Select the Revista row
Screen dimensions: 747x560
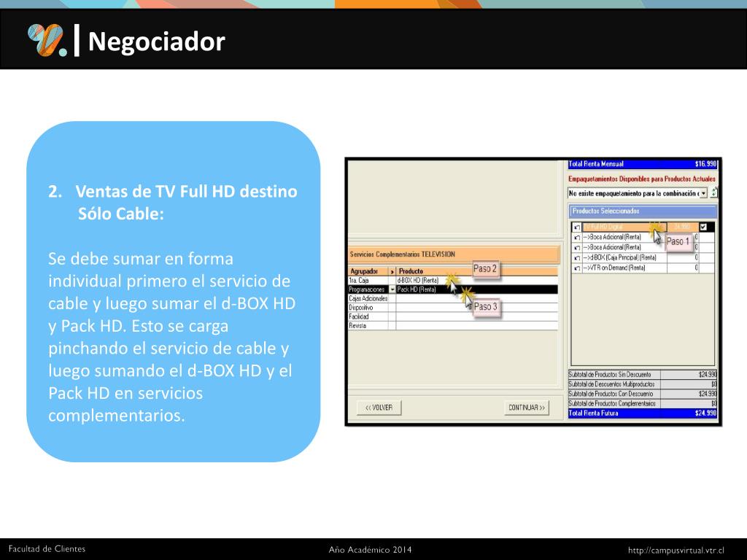[x=452, y=326]
